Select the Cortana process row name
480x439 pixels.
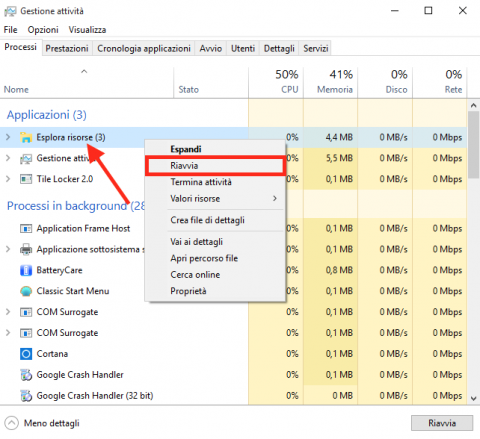(x=52, y=354)
